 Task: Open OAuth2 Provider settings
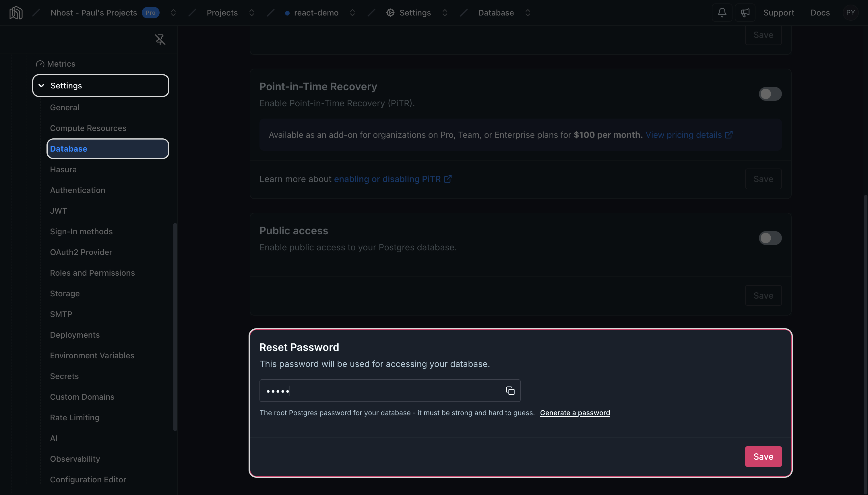[x=81, y=252]
